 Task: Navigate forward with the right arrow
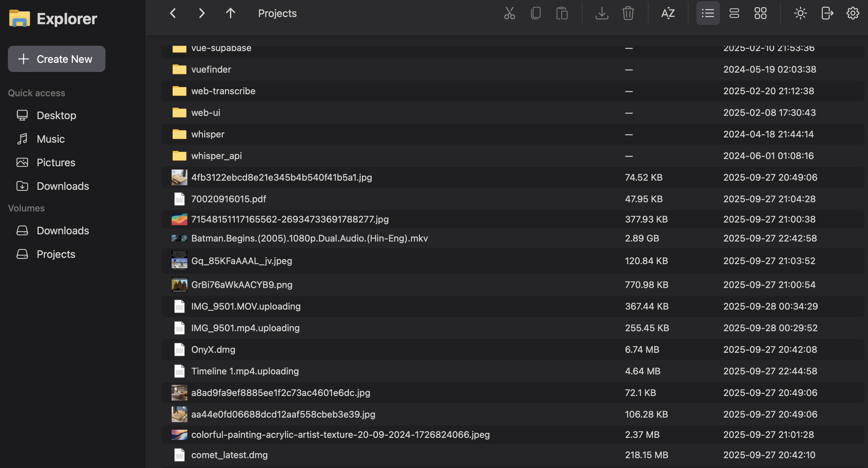[x=201, y=13]
